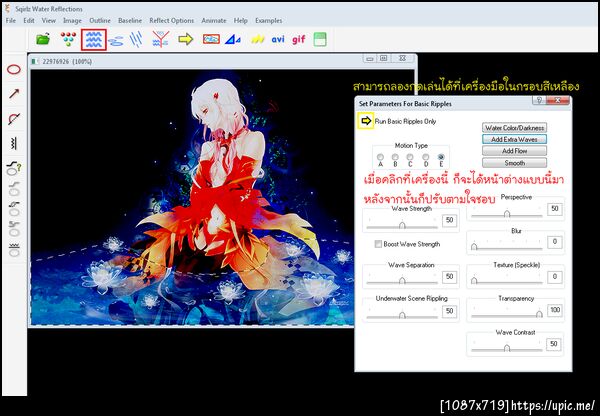Click the Wave Strength value box

pyautogui.click(x=450, y=220)
